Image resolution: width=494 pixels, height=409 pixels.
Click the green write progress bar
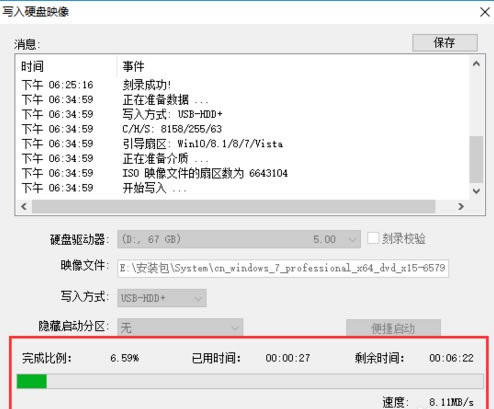click(x=250, y=381)
